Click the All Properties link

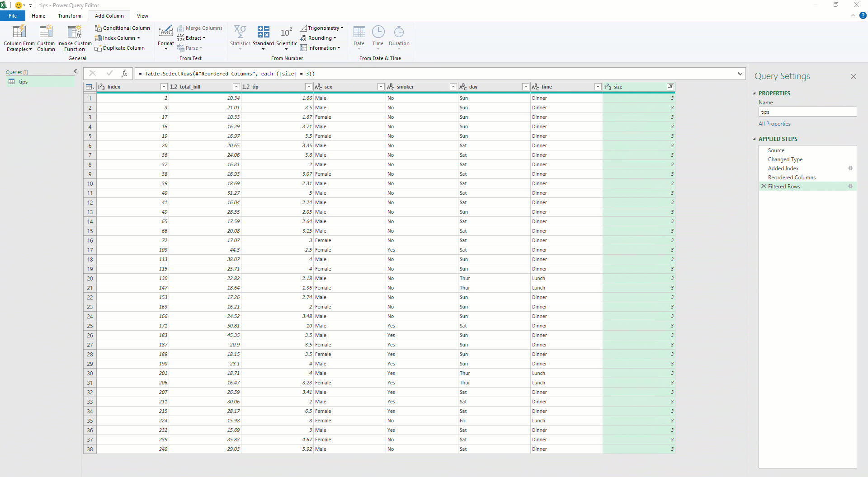click(x=774, y=124)
